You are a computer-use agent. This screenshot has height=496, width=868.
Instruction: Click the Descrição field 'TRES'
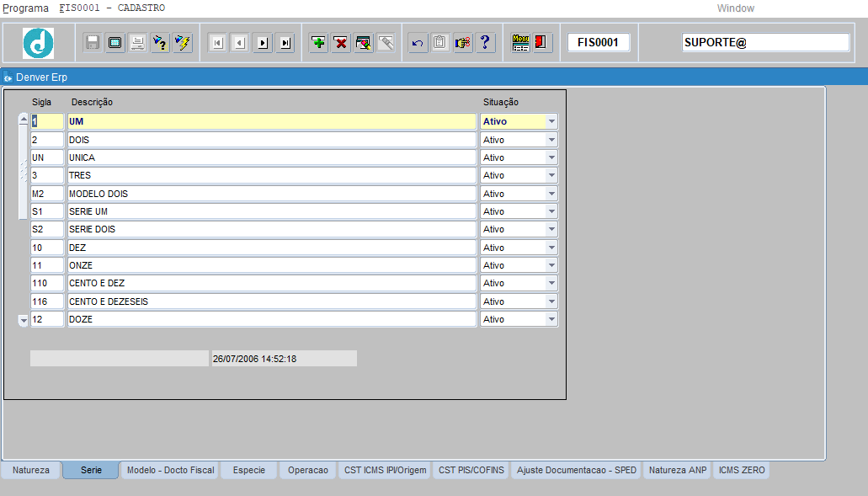tap(272, 175)
